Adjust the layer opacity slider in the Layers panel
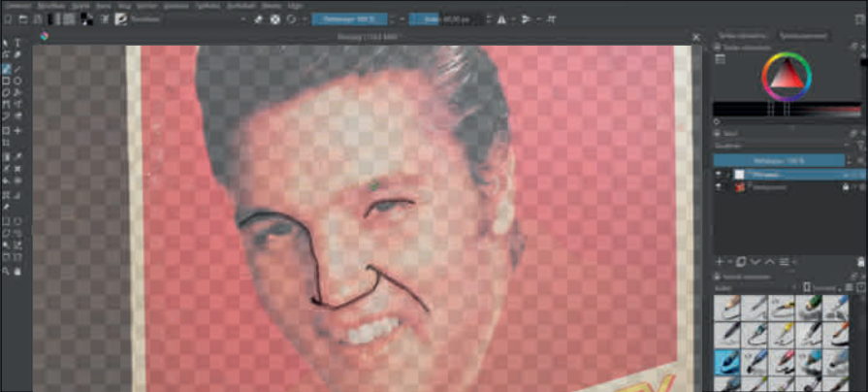Viewport: 868px width, 392px height. [x=778, y=160]
